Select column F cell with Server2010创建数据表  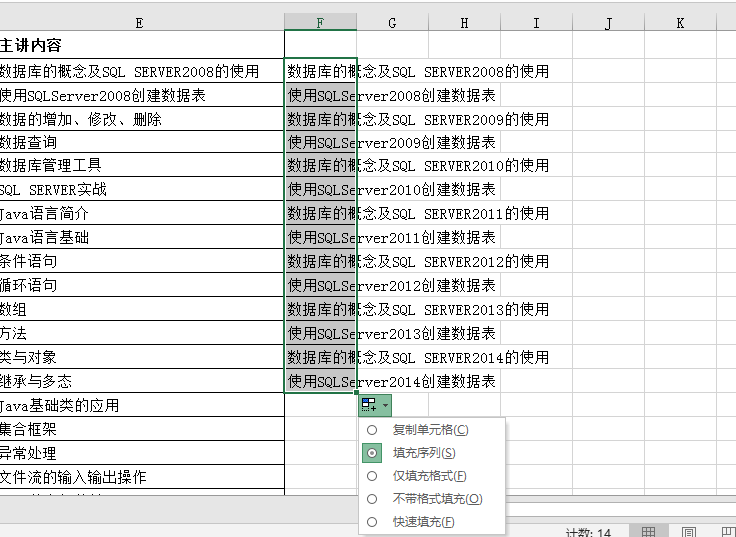tap(321, 189)
